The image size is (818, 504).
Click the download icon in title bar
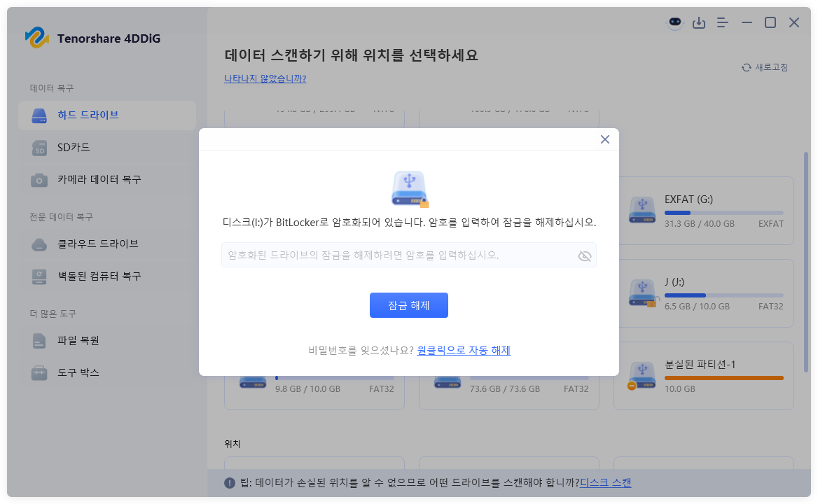click(698, 22)
